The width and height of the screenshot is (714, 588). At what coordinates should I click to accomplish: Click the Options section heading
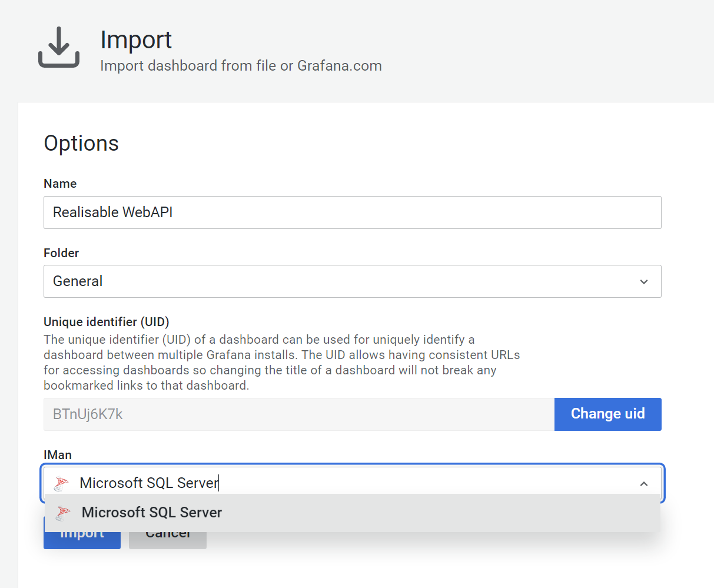[81, 144]
